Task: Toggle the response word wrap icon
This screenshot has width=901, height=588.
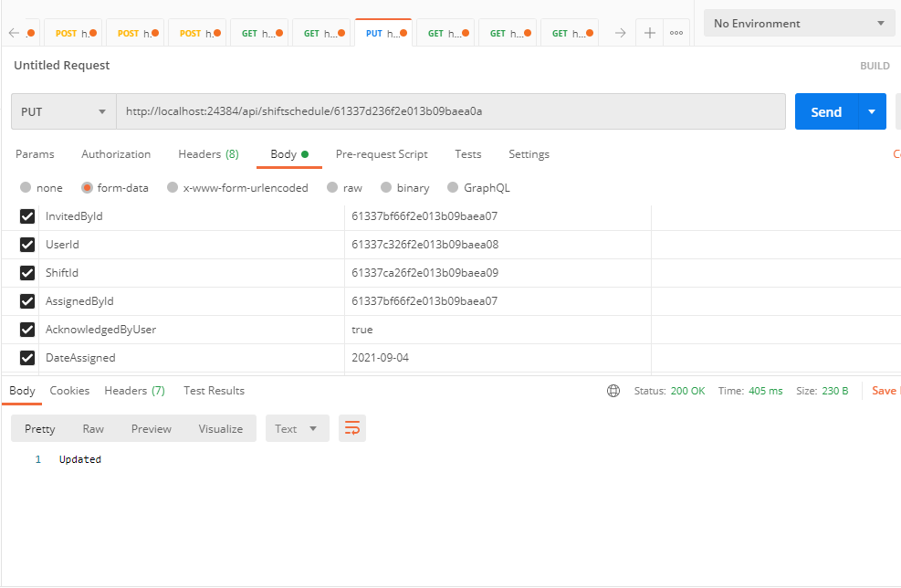Action: [x=352, y=428]
